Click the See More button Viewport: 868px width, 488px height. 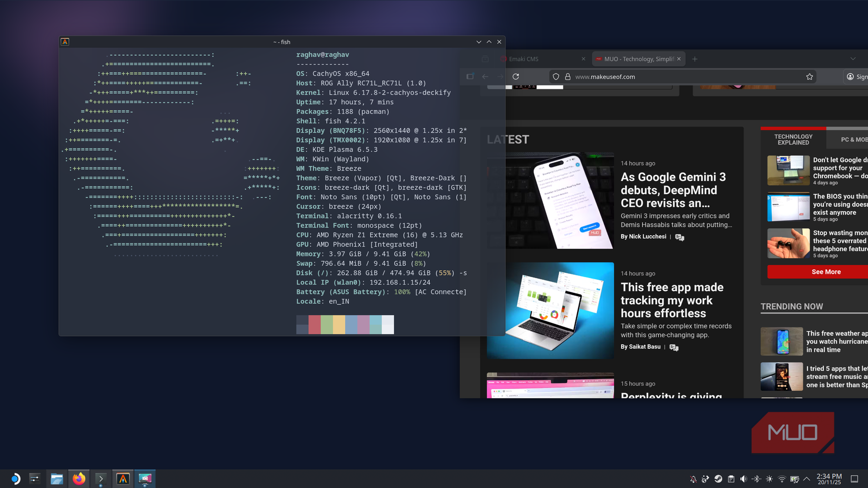[826, 272]
